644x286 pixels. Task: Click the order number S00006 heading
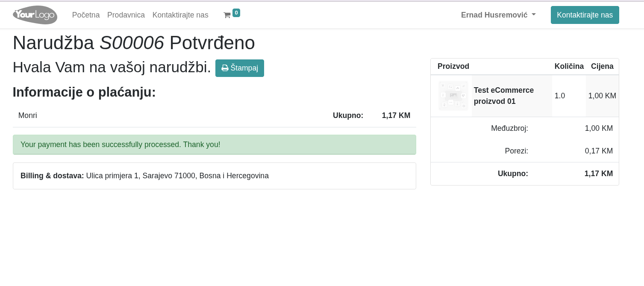point(132,42)
